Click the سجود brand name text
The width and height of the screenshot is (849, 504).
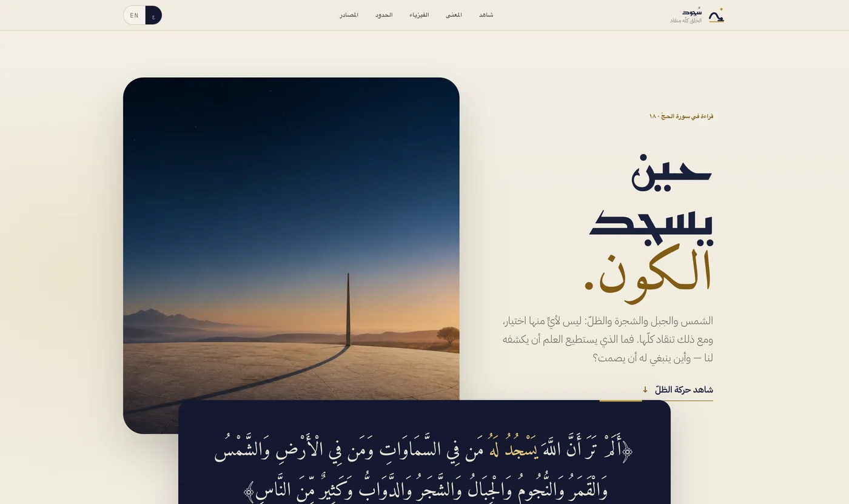(691, 12)
